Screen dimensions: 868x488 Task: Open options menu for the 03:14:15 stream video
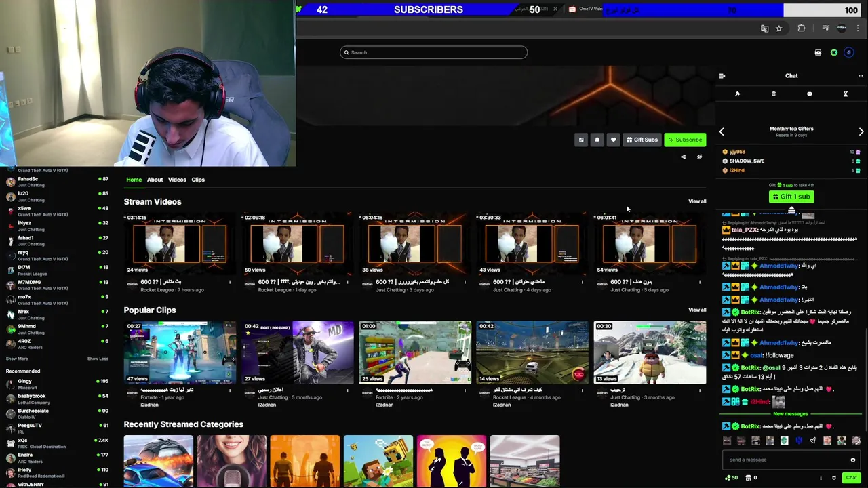click(x=230, y=282)
